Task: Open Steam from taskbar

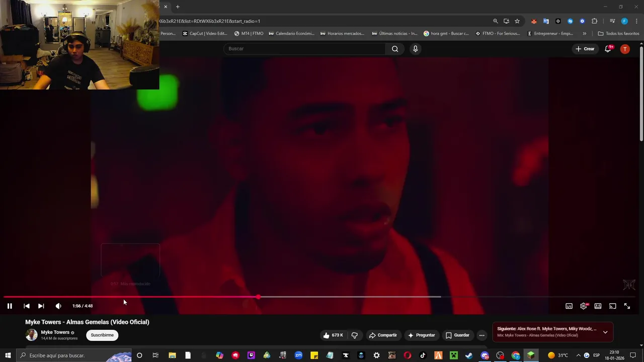Action: tap(469, 355)
